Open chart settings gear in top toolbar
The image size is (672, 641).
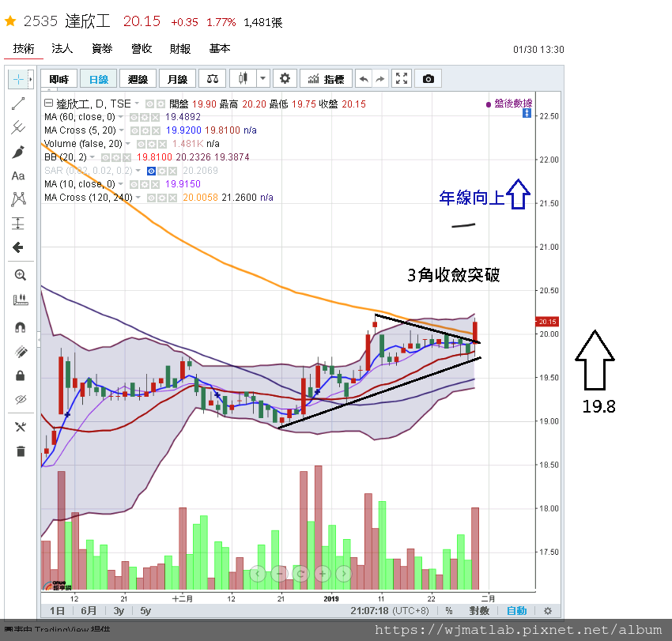pyautogui.click(x=285, y=79)
